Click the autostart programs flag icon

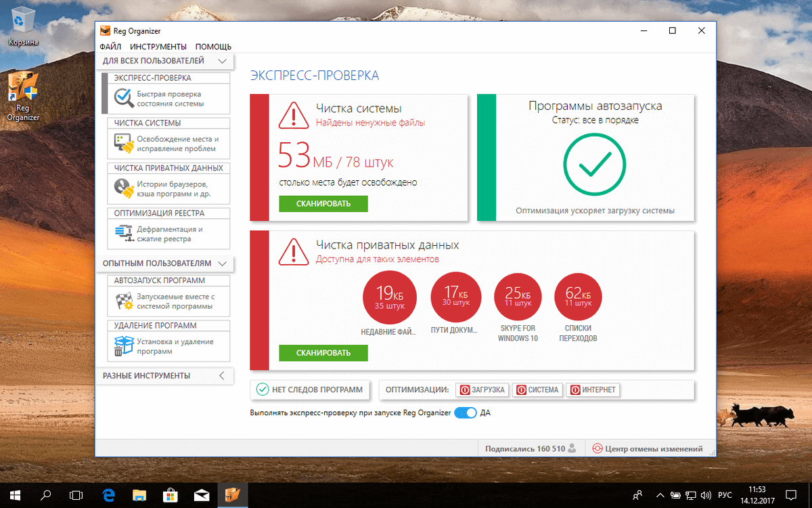coord(122,301)
